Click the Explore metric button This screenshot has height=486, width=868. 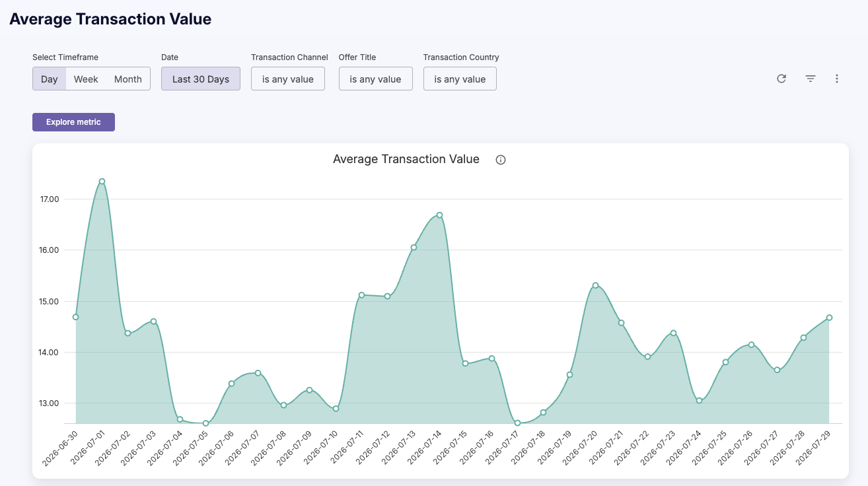click(x=73, y=122)
